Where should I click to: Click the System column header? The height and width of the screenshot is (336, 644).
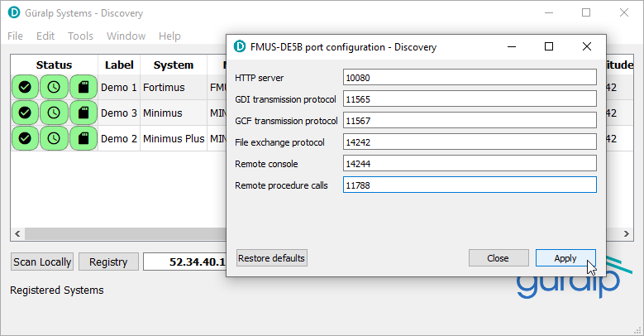coord(174,65)
